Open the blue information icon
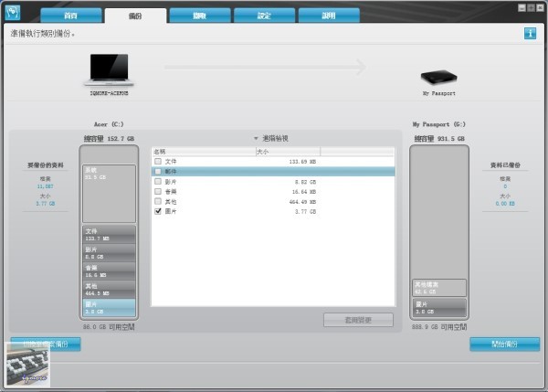The width and height of the screenshot is (548, 392). (530, 34)
